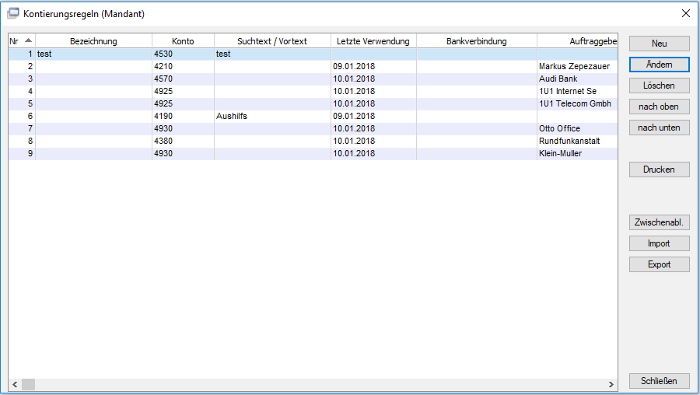Copy to clipboard via Zwischenabl. button
This screenshot has width=700, height=395.
pyautogui.click(x=659, y=222)
